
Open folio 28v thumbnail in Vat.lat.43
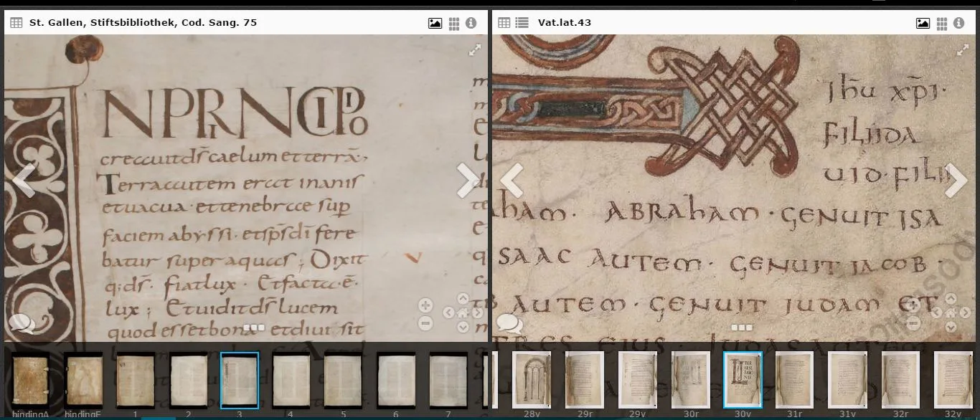click(x=532, y=381)
